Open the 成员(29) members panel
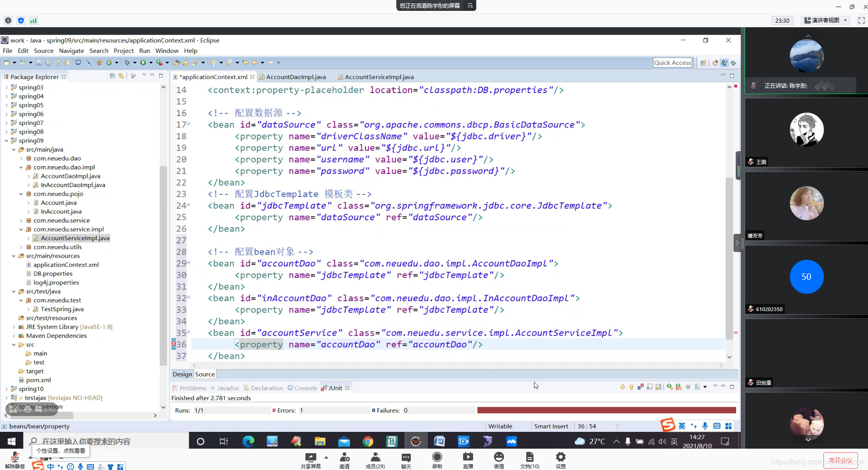 [375, 460]
